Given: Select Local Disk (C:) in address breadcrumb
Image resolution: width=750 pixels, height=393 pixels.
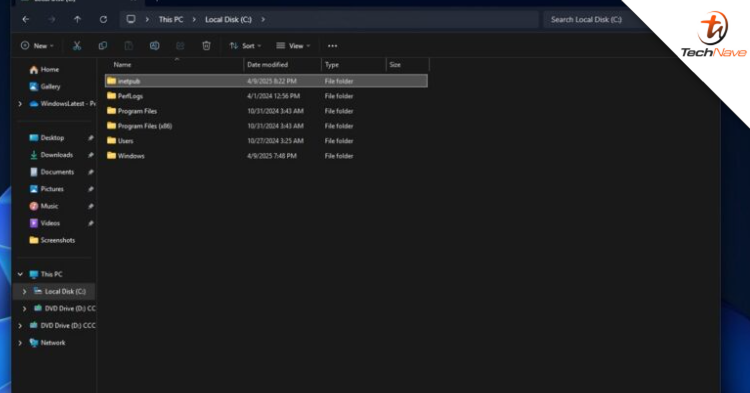Looking at the screenshot, I should pos(228,20).
